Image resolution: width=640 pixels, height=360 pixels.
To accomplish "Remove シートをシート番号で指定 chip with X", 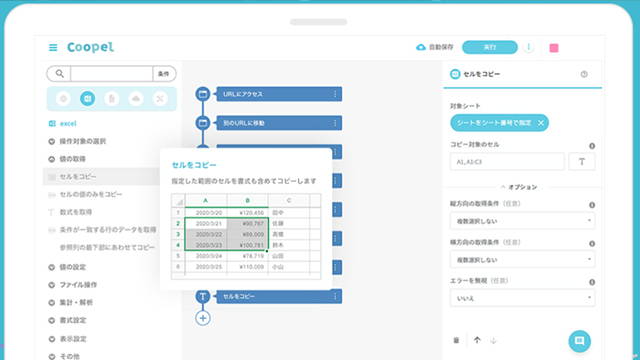I will click(541, 123).
